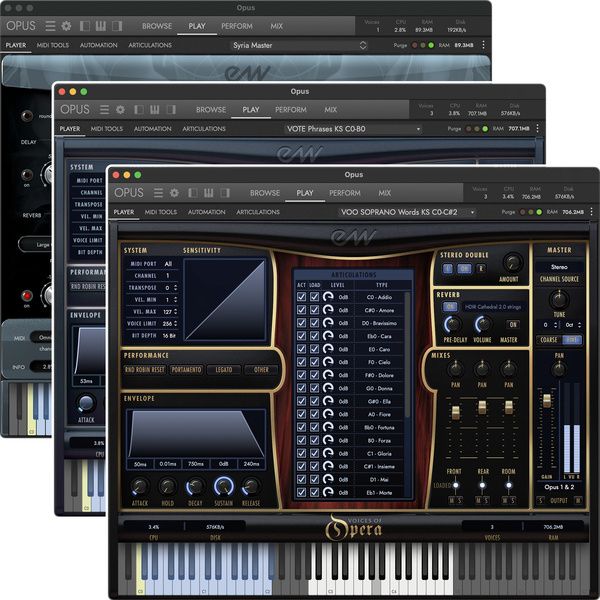Click the PORTAMENTO performance button

tap(186, 370)
